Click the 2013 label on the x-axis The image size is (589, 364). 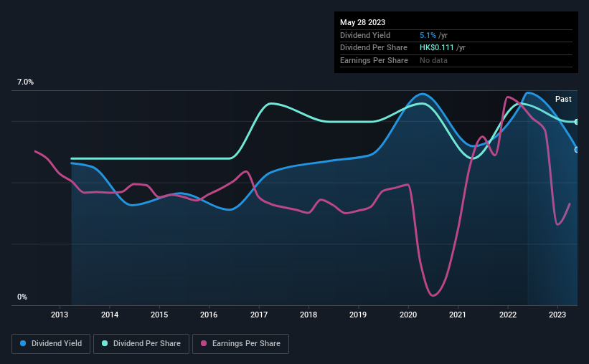60,315
